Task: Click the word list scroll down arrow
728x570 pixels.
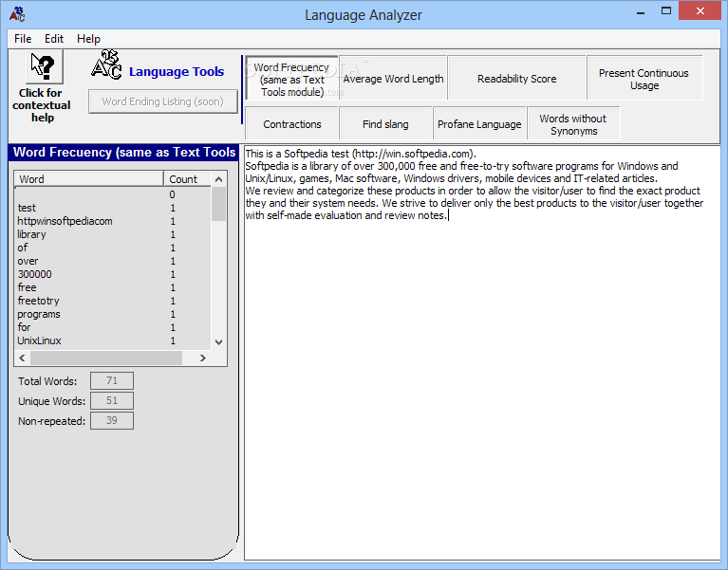Action: (218, 342)
